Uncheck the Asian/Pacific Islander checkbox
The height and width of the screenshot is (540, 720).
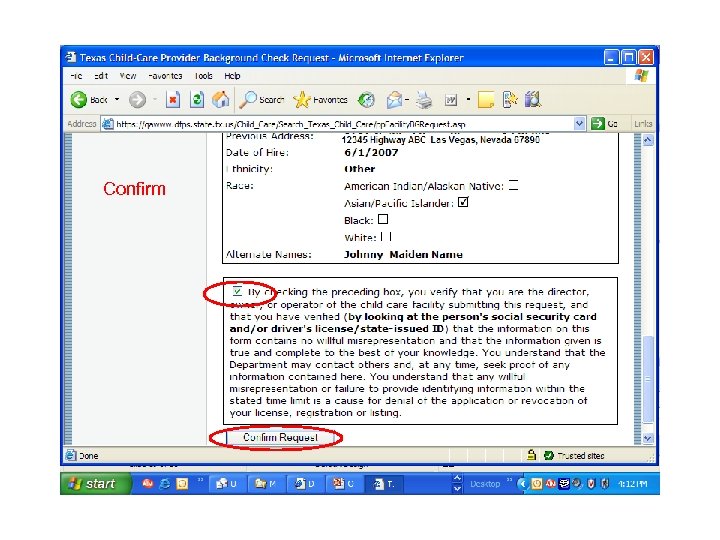coord(463,202)
